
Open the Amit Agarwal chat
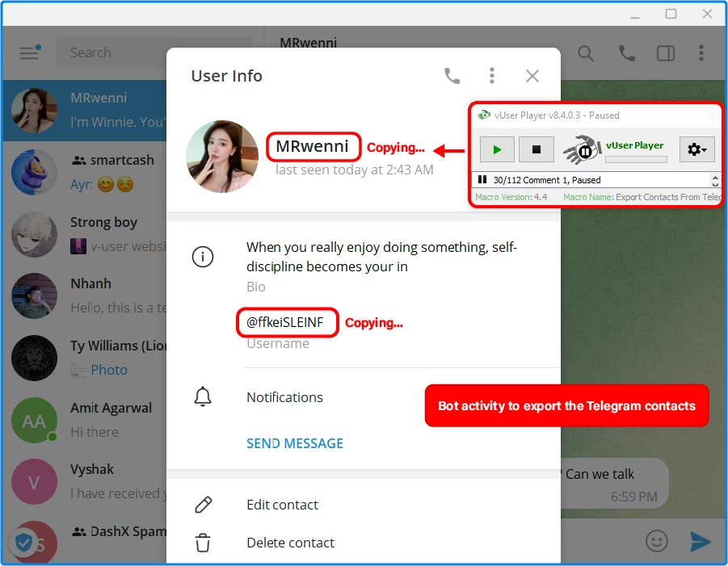[x=85, y=420]
